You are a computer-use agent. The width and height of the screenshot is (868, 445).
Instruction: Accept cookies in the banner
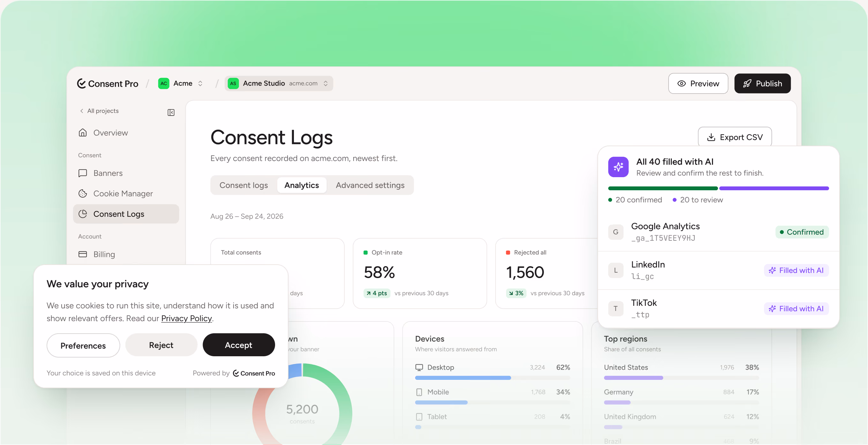pyautogui.click(x=239, y=345)
